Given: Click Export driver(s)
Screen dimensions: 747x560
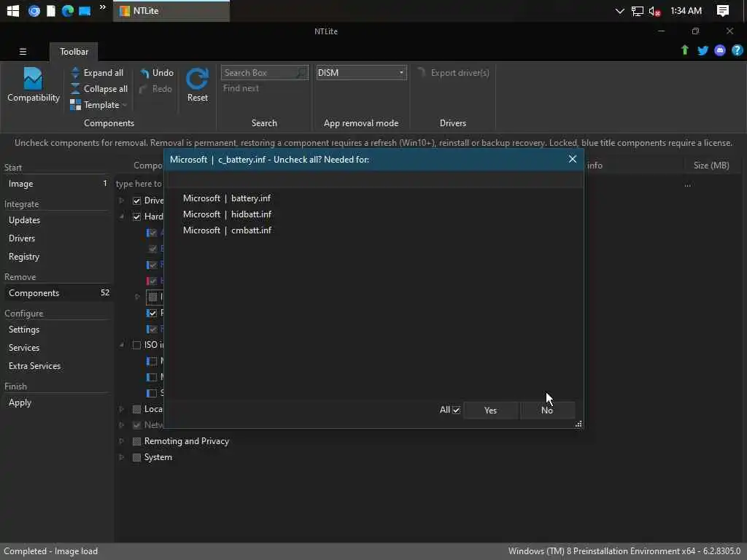Looking at the screenshot, I should [x=454, y=73].
